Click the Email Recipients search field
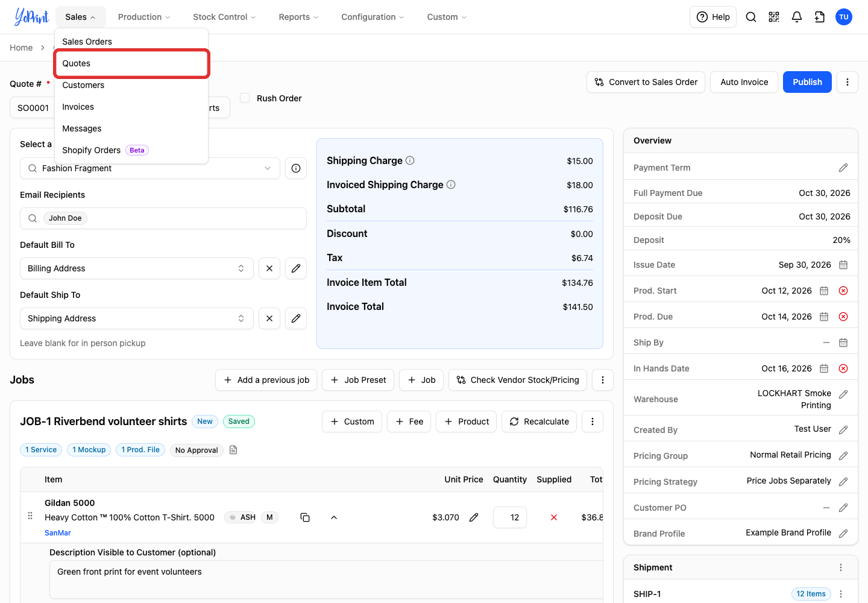The height and width of the screenshot is (603, 868). click(163, 218)
